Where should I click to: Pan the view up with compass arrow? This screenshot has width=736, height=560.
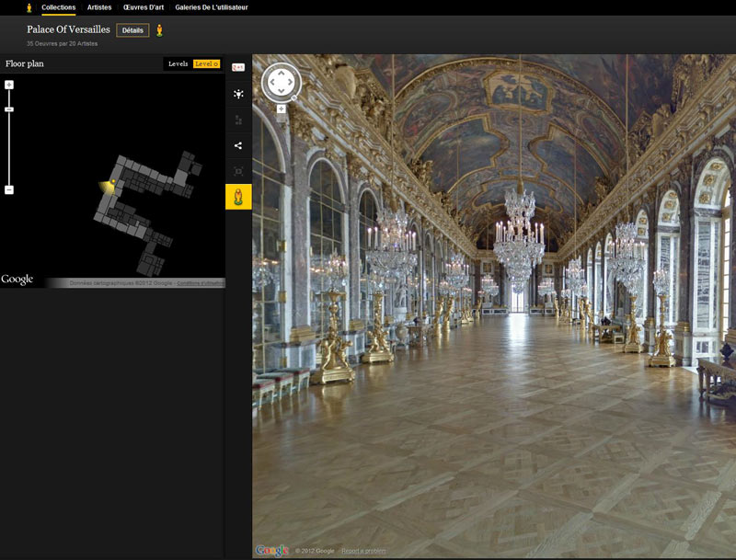tap(281, 72)
